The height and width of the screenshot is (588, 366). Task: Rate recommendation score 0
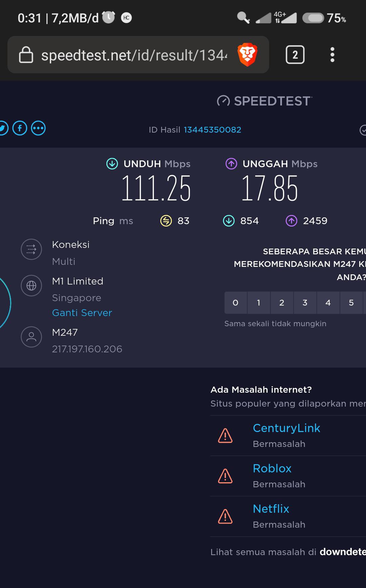pos(236,302)
